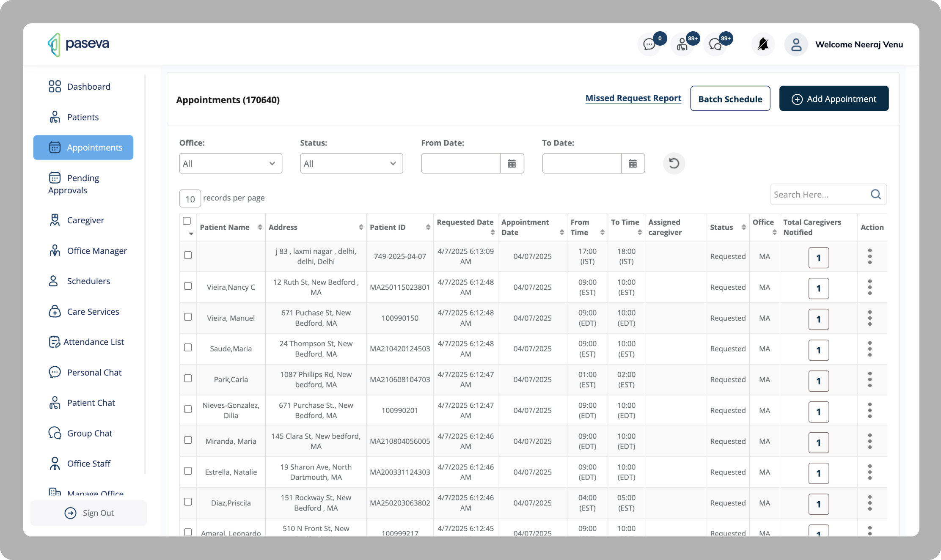The height and width of the screenshot is (560, 941).
Task: Open Pending Approvals in sidebar
Action: 74,184
